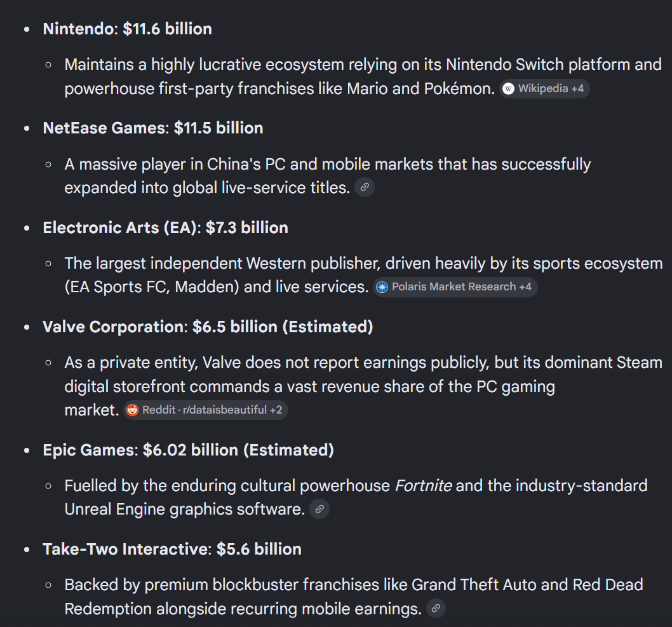Open link icon after Take-Two description

coord(436,608)
